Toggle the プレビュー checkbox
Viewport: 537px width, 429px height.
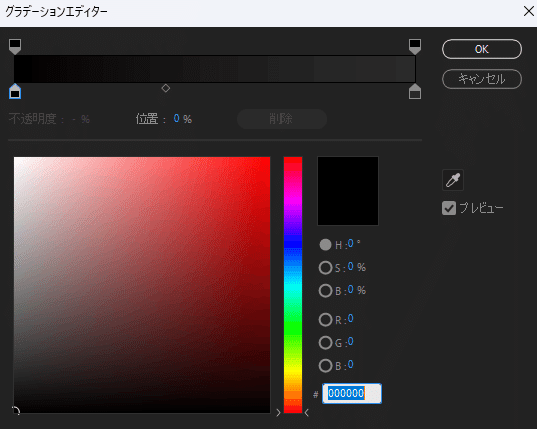click(x=449, y=208)
